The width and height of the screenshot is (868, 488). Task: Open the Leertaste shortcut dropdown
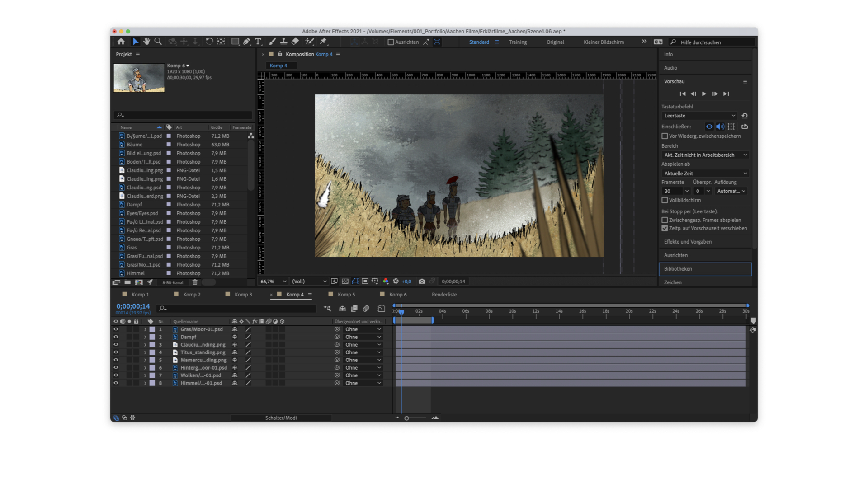(699, 116)
